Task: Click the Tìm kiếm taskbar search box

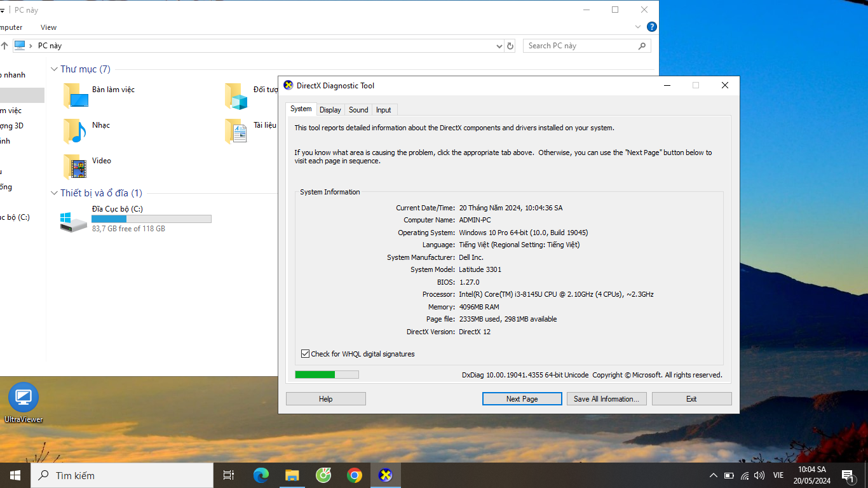Action: coord(122,475)
